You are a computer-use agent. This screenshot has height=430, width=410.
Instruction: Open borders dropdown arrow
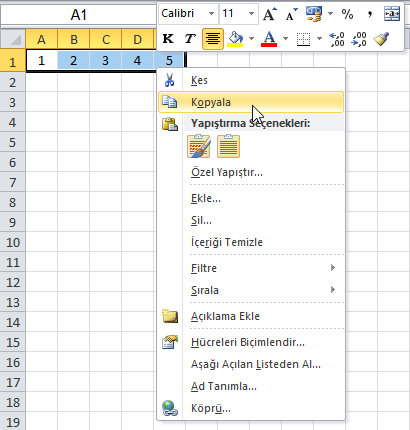pyautogui.click(x=319, y=39)
